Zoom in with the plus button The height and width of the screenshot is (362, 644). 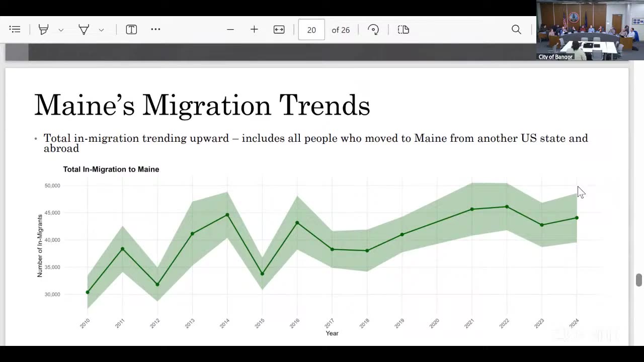click(254, 30)
